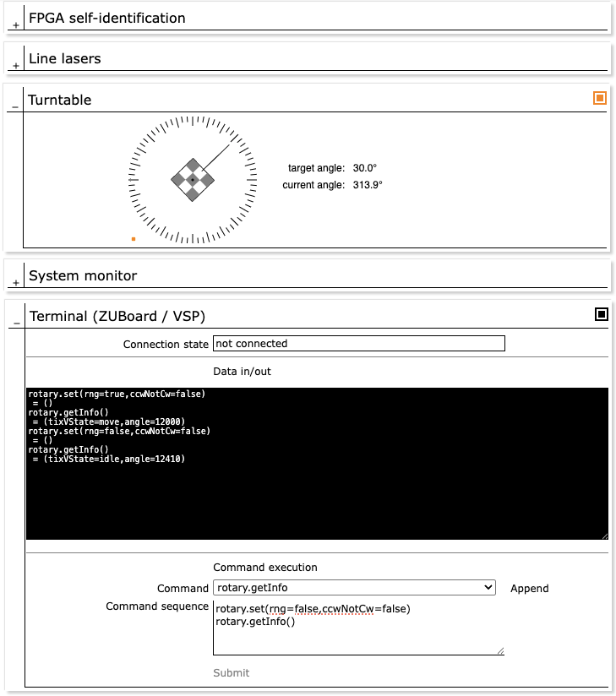Select the Turntable section title text
The image size is (616, 696).
click(60, 100)
